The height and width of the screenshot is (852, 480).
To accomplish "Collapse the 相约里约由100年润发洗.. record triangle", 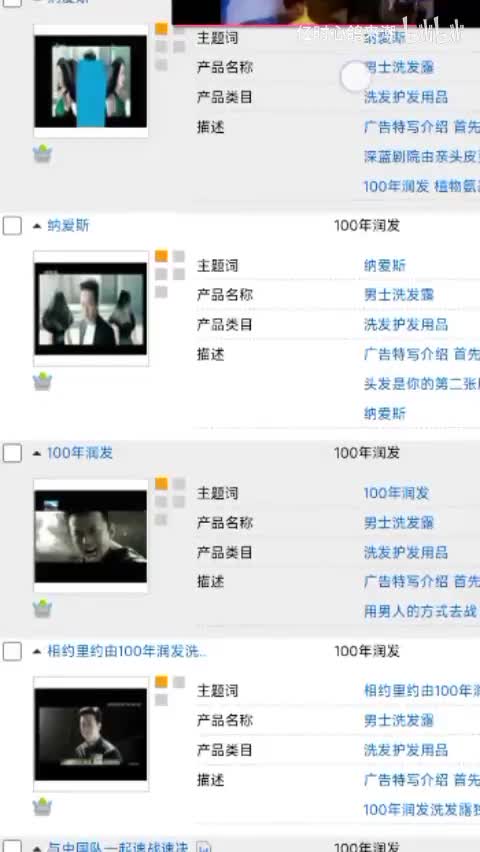I will [x=37, y=651].
